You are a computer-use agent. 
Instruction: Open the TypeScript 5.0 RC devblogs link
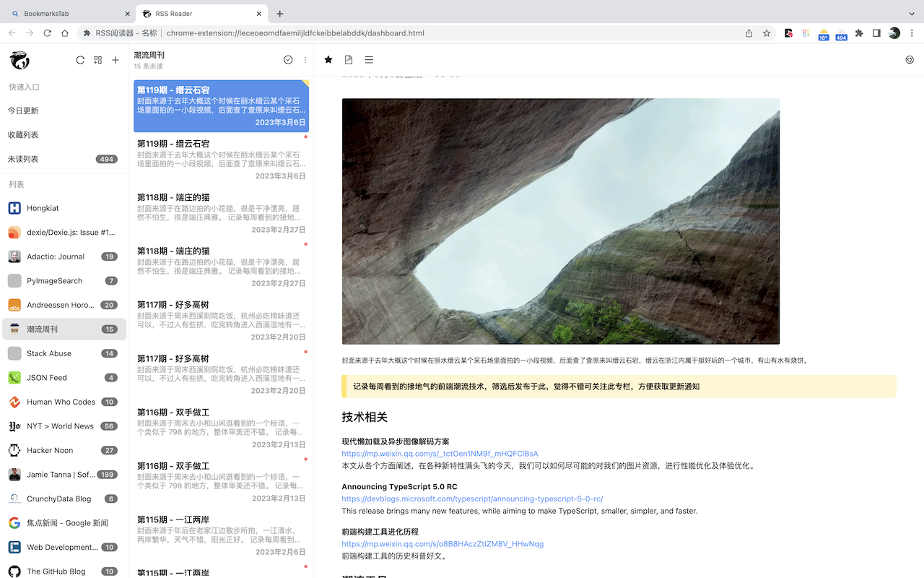click(471, 499)
